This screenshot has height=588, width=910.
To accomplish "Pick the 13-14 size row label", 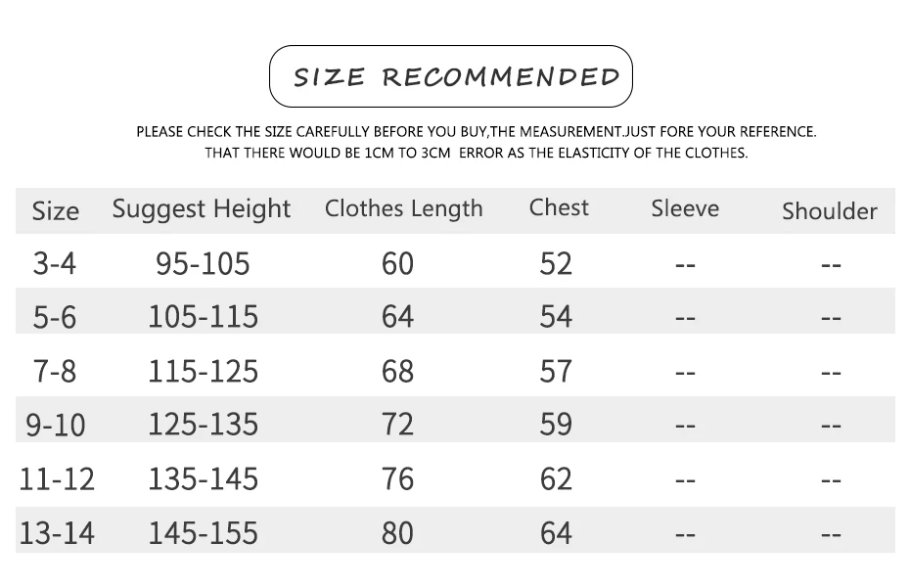I will click(x=57, y=533).
